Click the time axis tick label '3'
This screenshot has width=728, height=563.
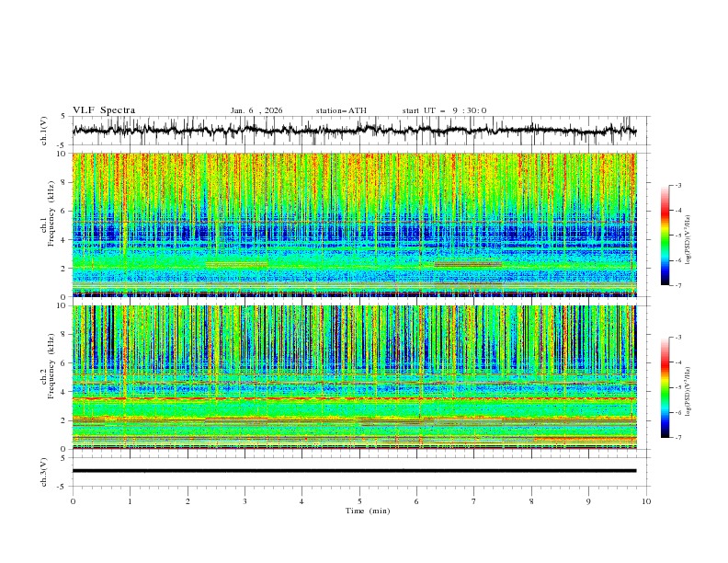tap(245, 501)
